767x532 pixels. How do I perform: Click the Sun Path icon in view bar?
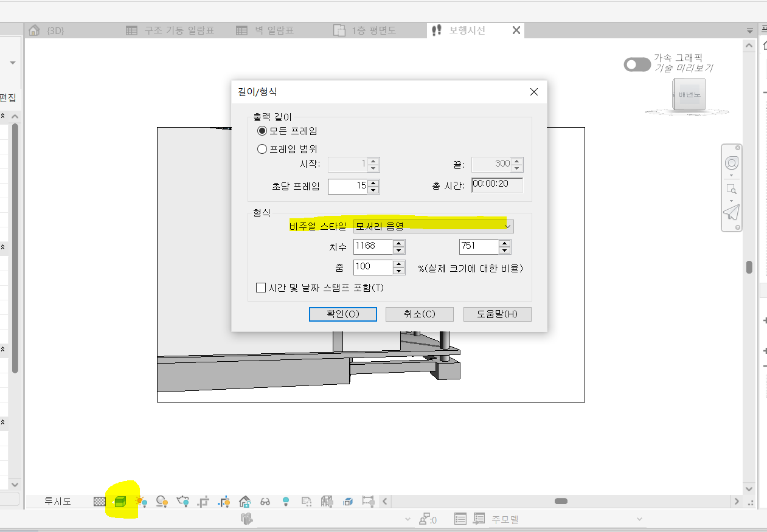pos(141,502)
